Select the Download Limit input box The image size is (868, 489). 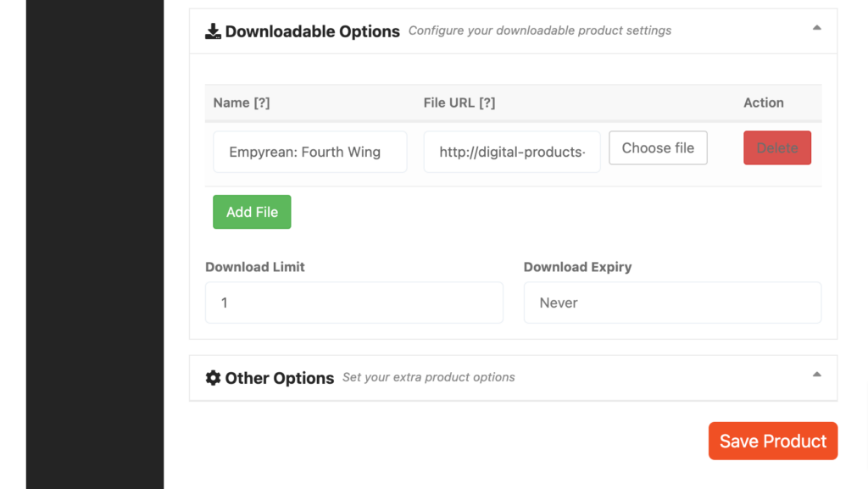(x=353, y=303)
